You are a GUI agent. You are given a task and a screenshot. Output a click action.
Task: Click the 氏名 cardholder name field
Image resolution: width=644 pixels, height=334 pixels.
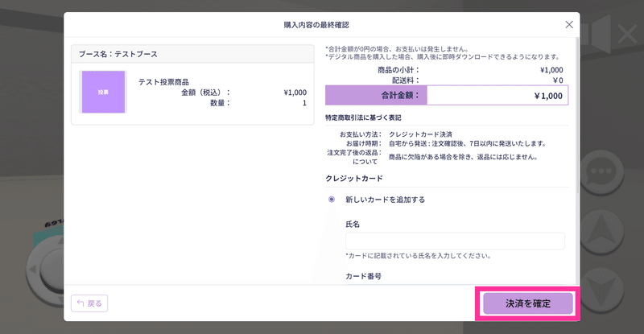(455, 241)
